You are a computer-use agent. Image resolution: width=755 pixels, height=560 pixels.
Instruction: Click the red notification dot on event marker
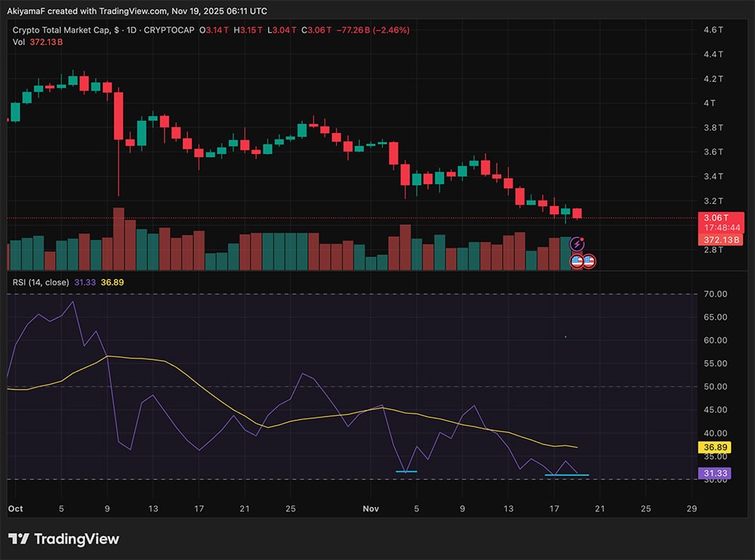point(582,239)
